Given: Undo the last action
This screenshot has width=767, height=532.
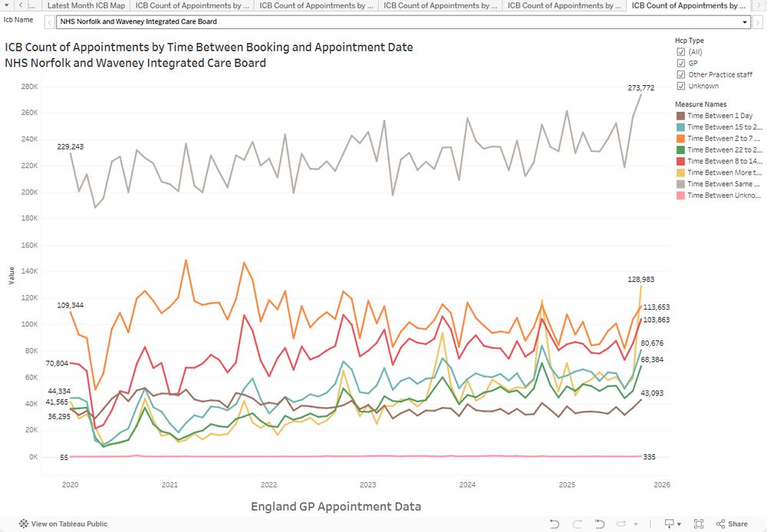Looking at the screenshot, I should coord(555,524).
